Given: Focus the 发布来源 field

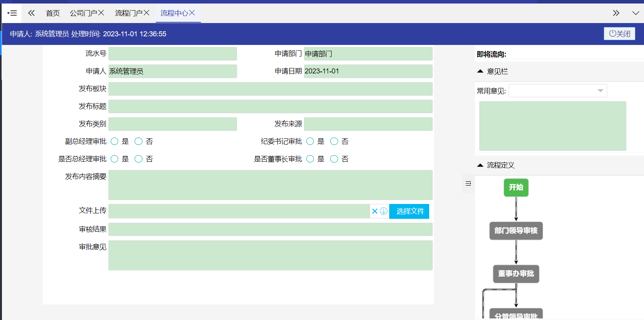Looking at the screenshot, I should tap(368, 124).
